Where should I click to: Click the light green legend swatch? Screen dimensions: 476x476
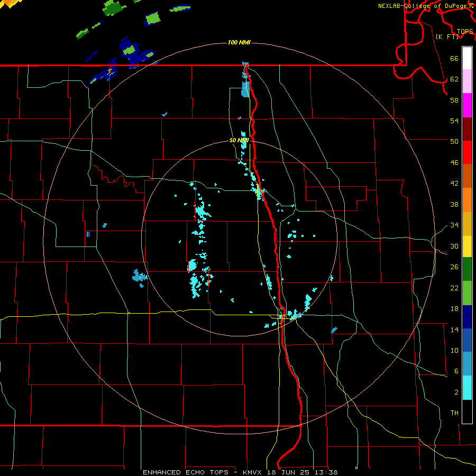click(x=467, y=293)
